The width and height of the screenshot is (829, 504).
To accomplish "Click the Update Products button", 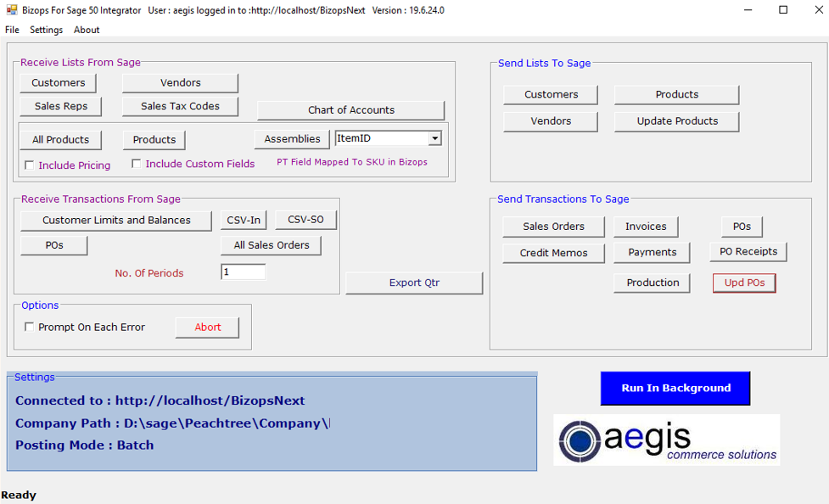I will (676, 121).
